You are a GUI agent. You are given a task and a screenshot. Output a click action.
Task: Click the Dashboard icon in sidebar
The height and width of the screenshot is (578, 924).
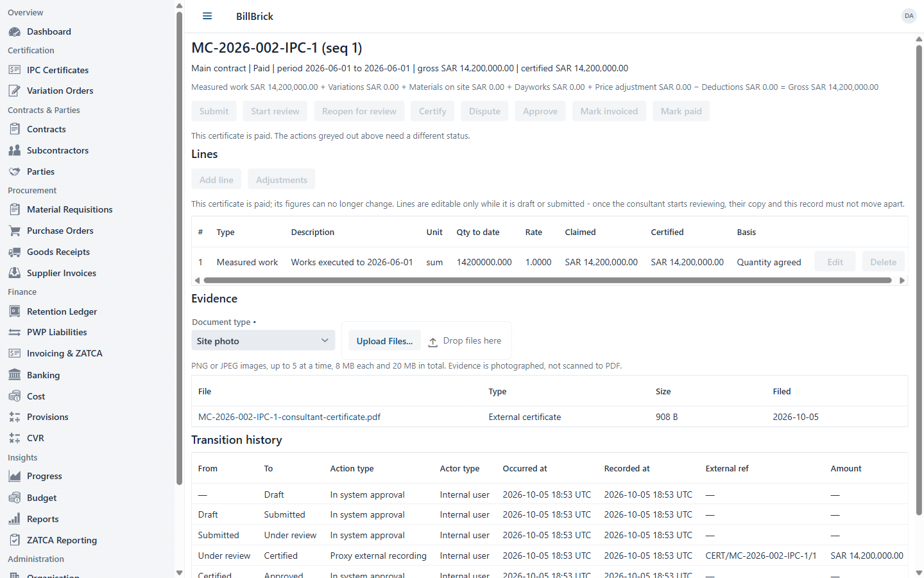[x=15, y=31]
